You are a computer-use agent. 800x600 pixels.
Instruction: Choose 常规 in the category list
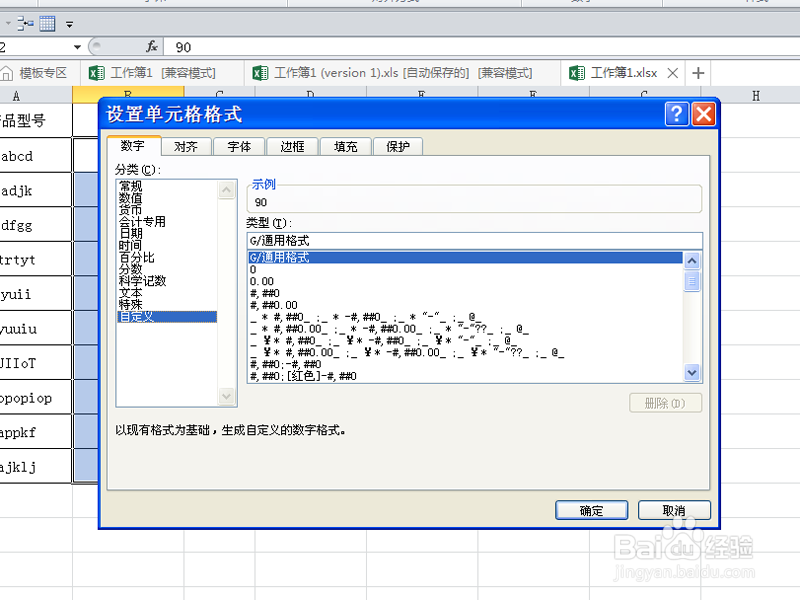pos(131,186)
